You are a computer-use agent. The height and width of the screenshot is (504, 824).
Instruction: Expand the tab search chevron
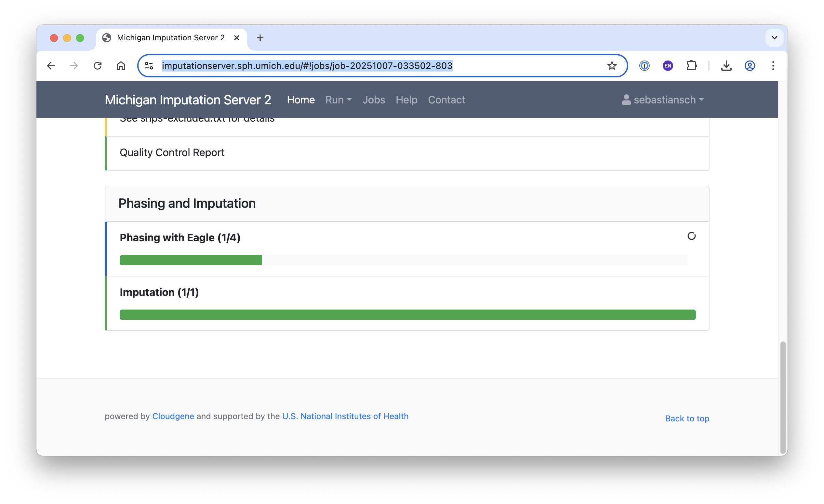click(x=774, y=37)
